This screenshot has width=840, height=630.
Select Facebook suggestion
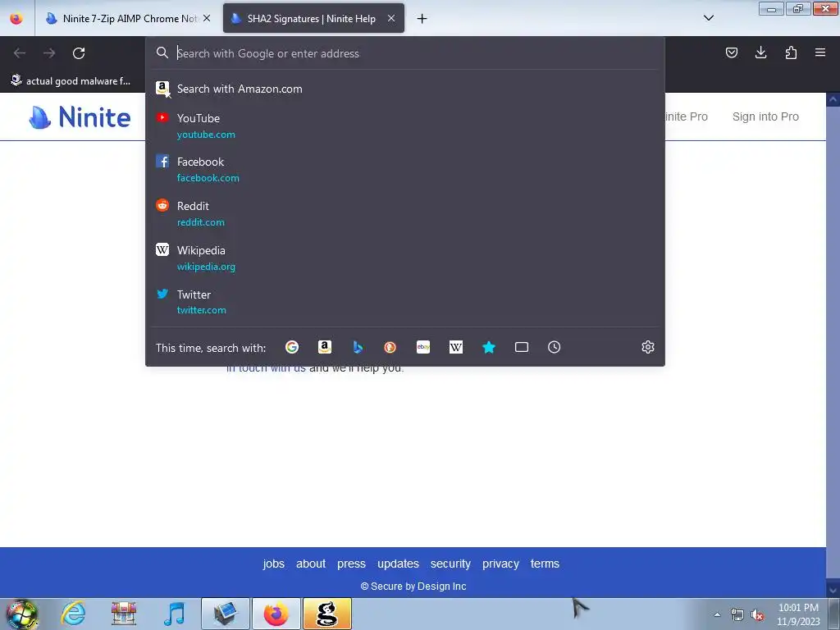(405, 169)
